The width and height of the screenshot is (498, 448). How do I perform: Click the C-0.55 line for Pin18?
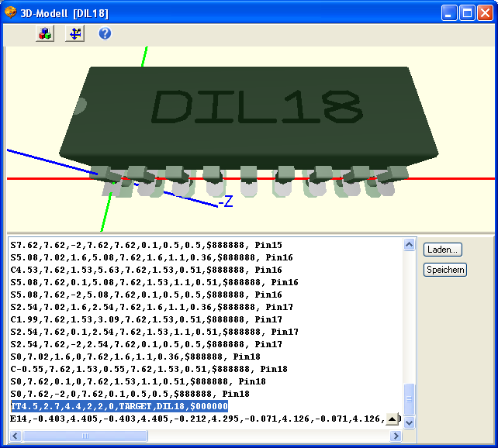click(149, 369)
